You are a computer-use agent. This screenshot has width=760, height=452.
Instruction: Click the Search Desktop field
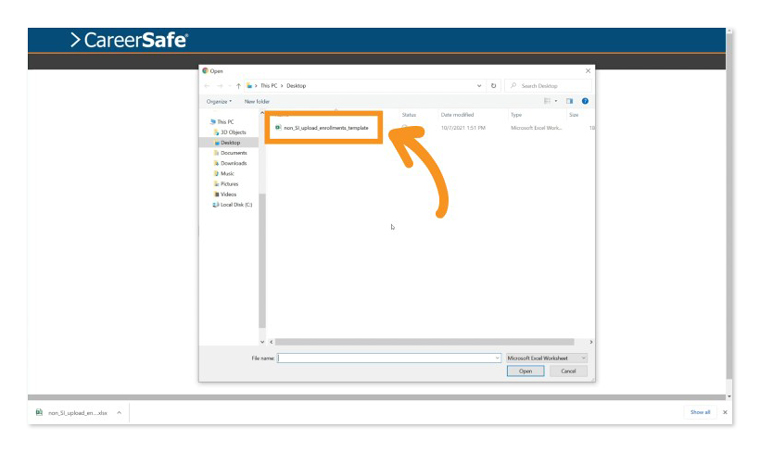coord(548,86)
